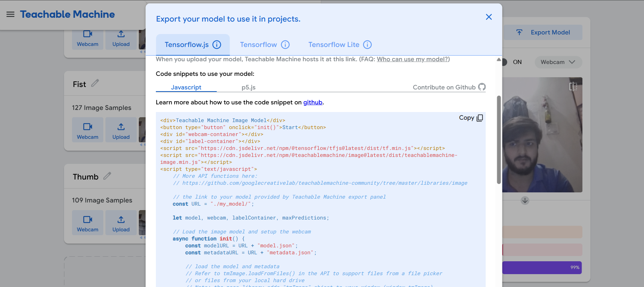This screenshot has height=287, width=644.
Task: Click the Teachable Machine logo title
Action: click(67, 14)
